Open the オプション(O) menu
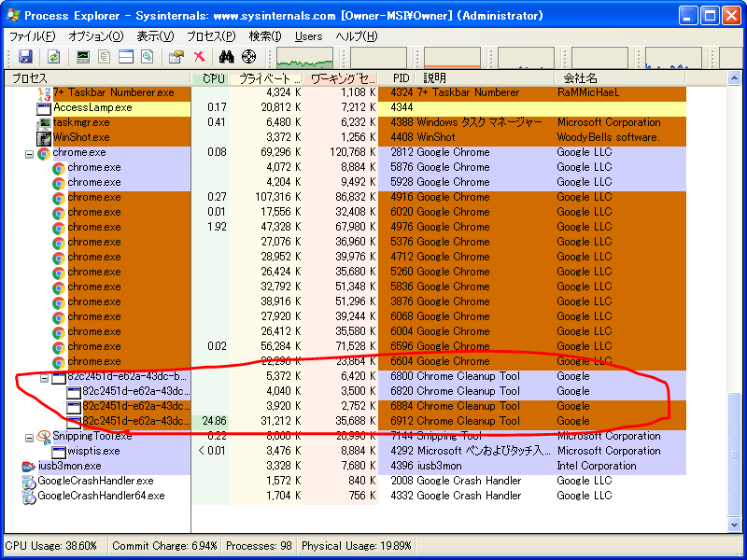The height and width of the screenshot is (560, 747). click(x=96, y=36)
